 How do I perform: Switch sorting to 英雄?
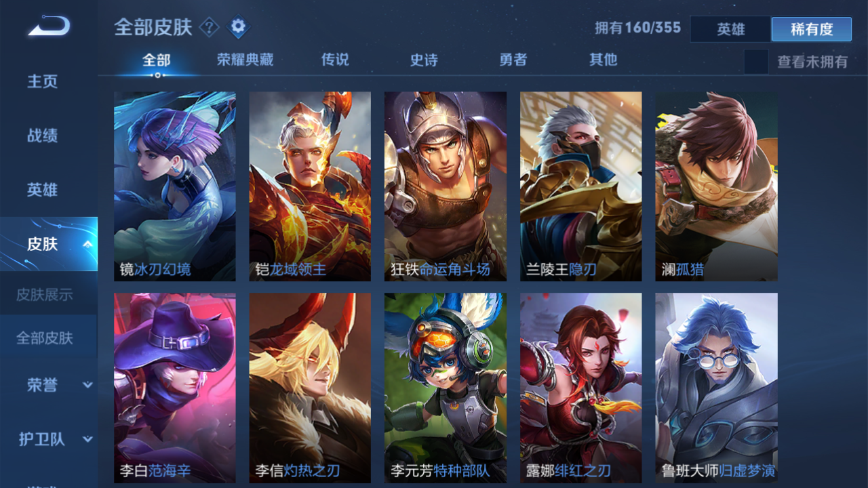(730, 29)
